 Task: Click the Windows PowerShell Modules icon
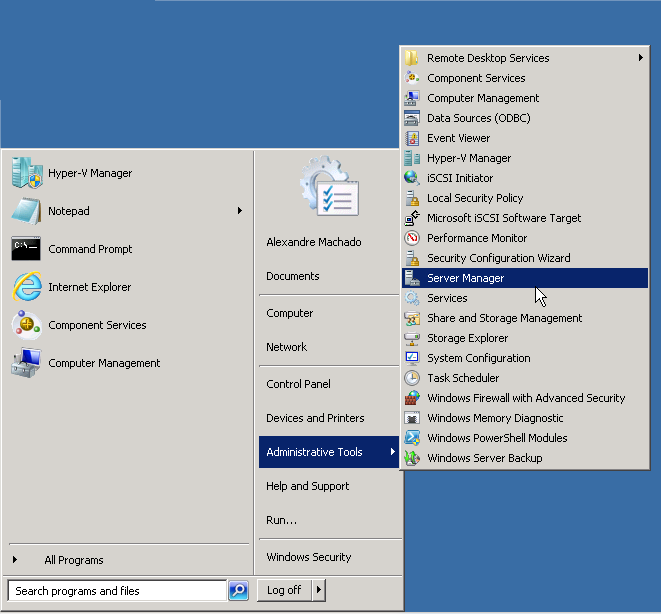click(x=412, y=438)
